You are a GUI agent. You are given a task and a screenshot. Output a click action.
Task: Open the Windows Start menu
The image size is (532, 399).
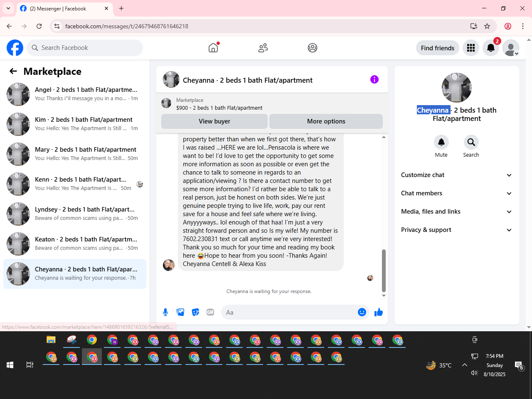tap(10, 365)
